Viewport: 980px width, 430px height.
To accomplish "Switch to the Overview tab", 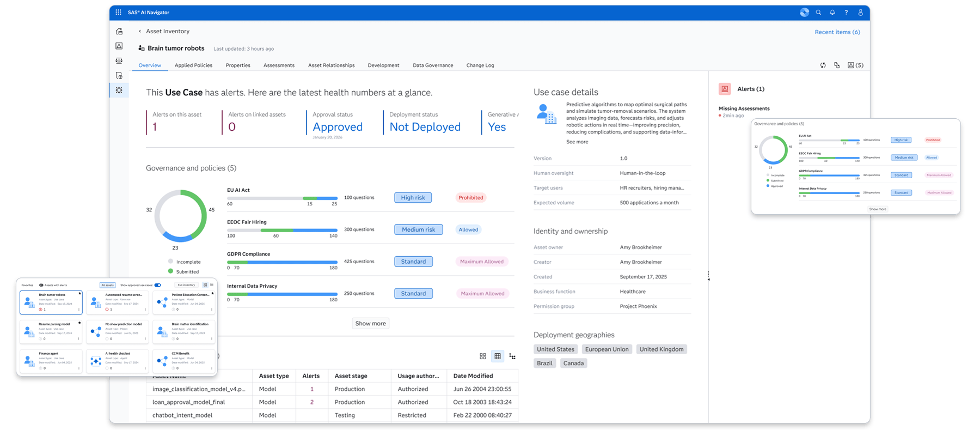I will coord(150,65).
